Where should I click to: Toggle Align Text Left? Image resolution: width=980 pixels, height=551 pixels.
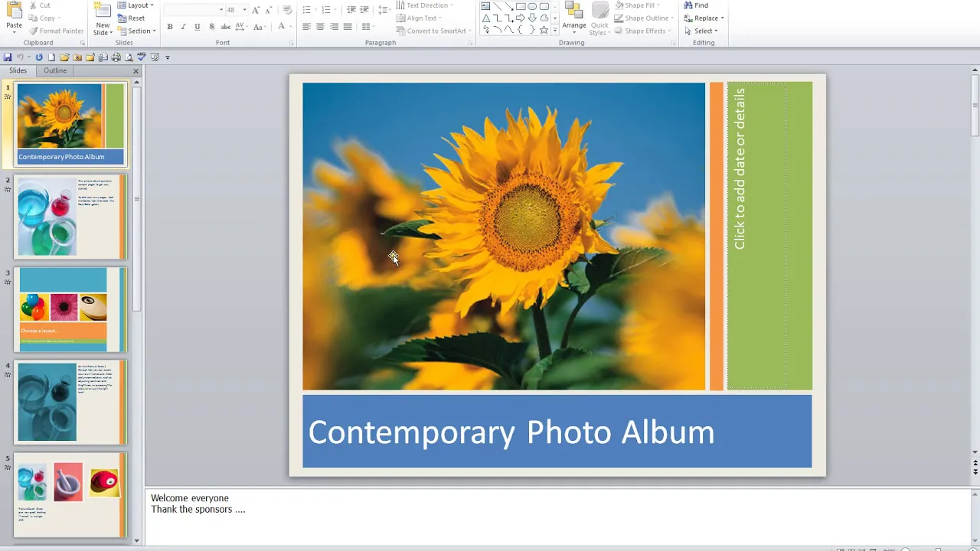pyautogui.click(x=306, y=26)
